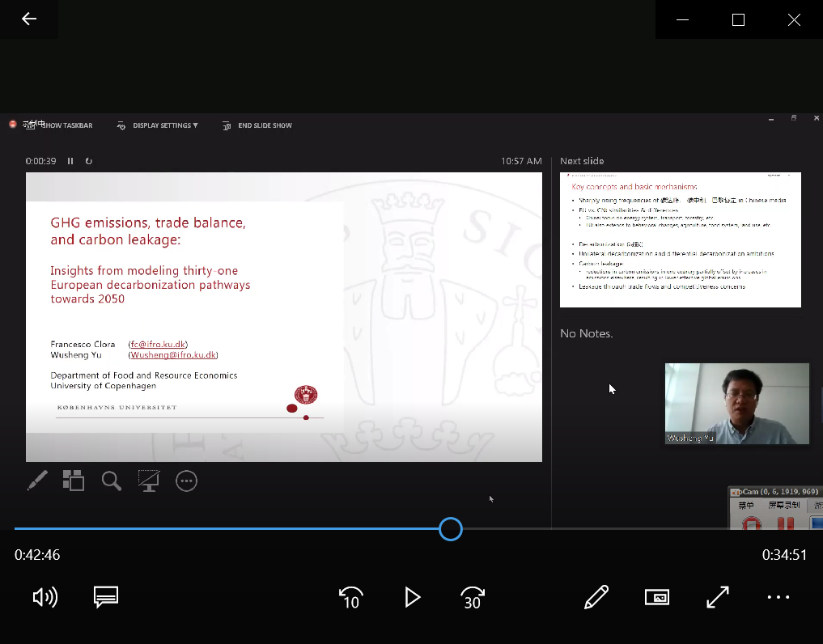Toggle black or unblack slide show
This screenshot has width=823, height=644.
click(149, 481)
